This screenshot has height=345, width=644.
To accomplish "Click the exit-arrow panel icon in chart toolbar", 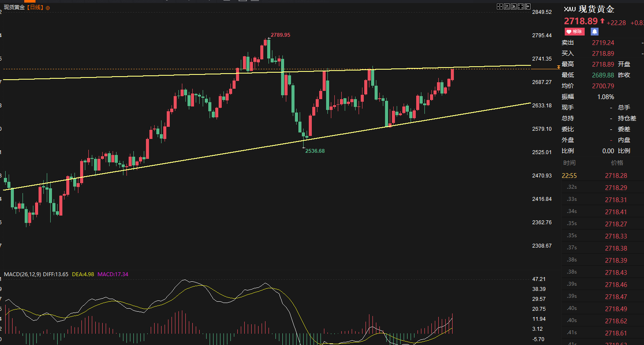I will coord(527,6).
